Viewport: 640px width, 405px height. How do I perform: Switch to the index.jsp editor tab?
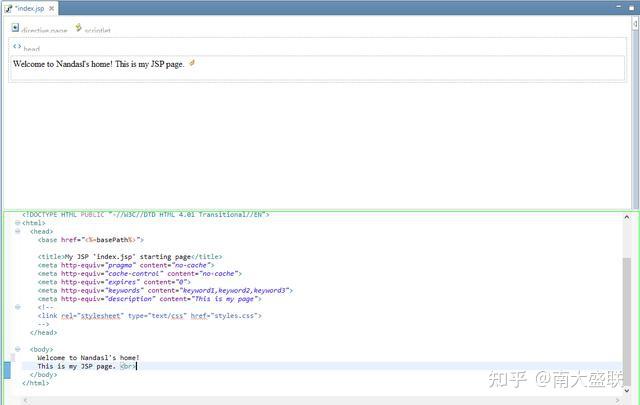pos(29,8)
